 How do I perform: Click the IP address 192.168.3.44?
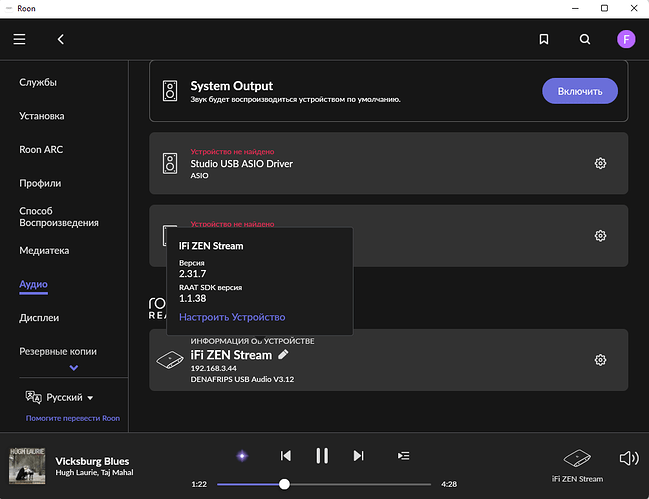pyautogui.click(x=214, y=368)
